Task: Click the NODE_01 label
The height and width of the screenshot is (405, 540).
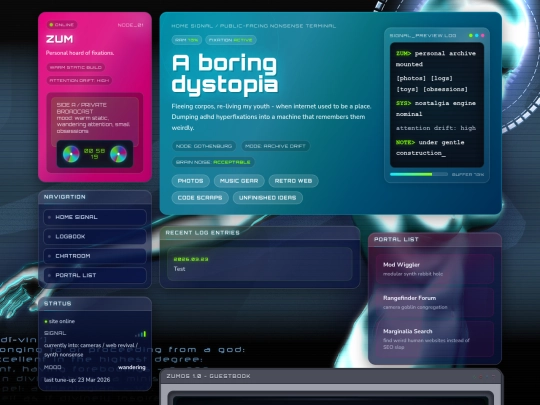Action: coord(131,25)
